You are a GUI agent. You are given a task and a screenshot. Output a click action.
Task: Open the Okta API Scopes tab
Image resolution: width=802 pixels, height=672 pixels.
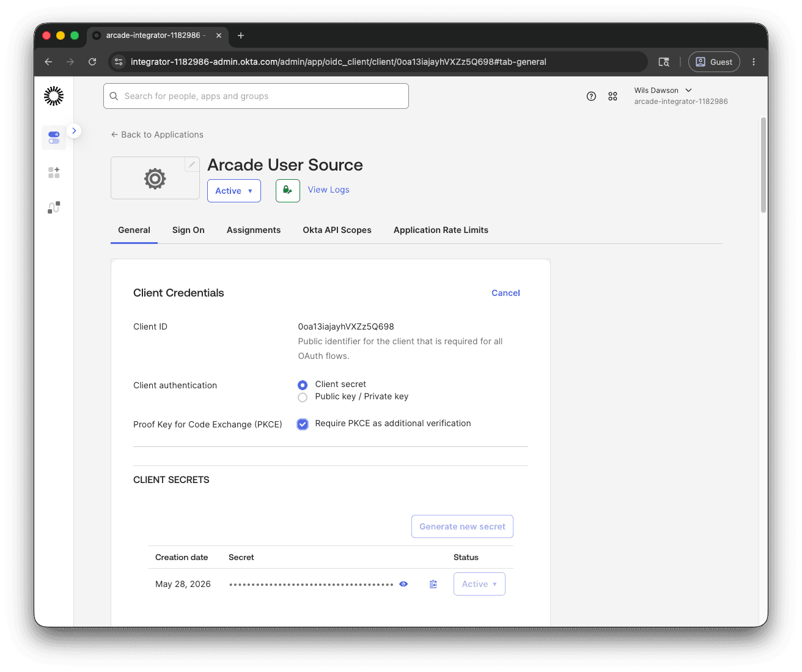tap(337, 230)
